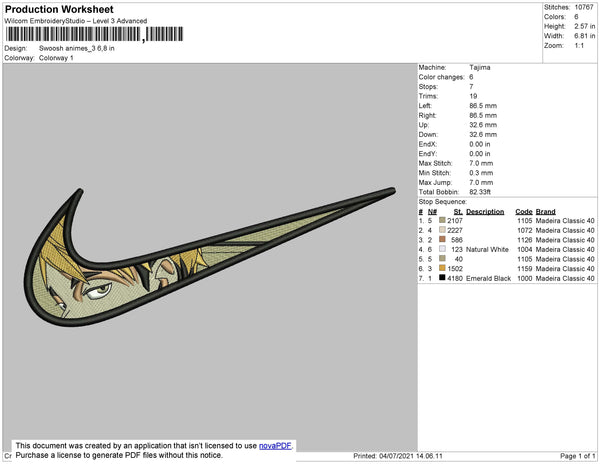Click the Machine value 'Tajima'
The image size is (600, 464).
click(480, 67)
